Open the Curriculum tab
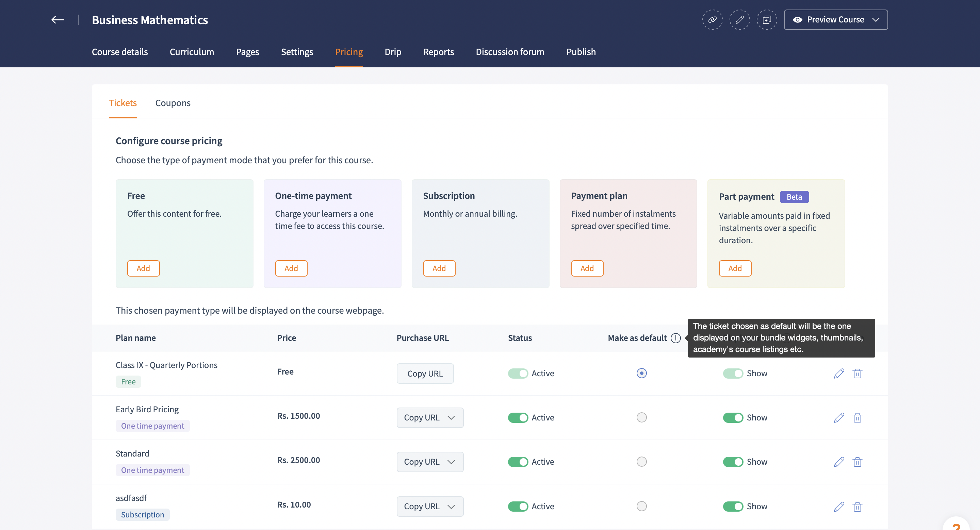The height and width of the screenshot is (530, 980). 192,52
